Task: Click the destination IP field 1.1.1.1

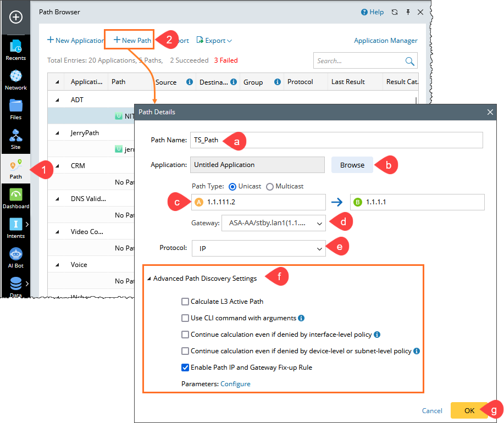Action: [417, 202]
